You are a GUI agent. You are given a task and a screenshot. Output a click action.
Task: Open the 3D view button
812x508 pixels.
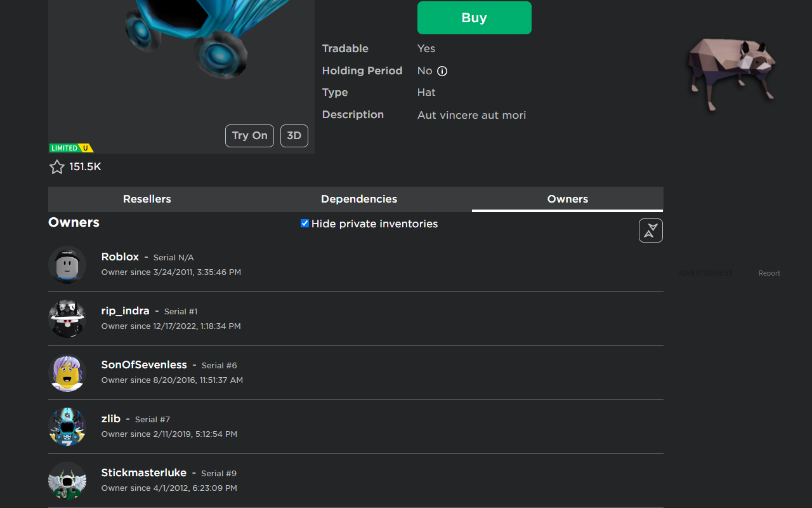294,136
